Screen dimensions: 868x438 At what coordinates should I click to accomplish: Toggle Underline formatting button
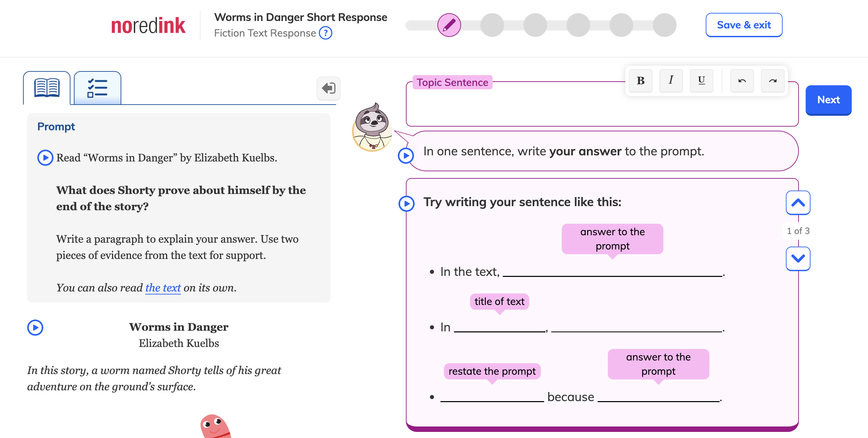(701, 81)
